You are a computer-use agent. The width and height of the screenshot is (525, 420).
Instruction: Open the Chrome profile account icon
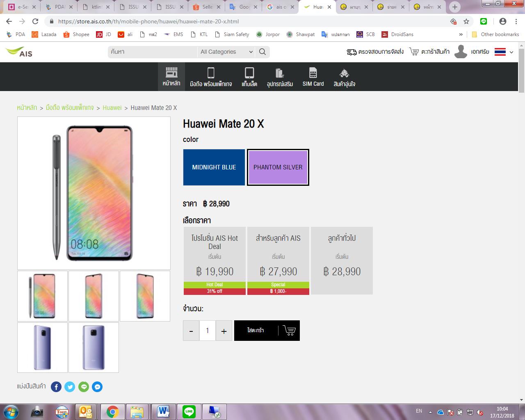click(x=503, y=21)
